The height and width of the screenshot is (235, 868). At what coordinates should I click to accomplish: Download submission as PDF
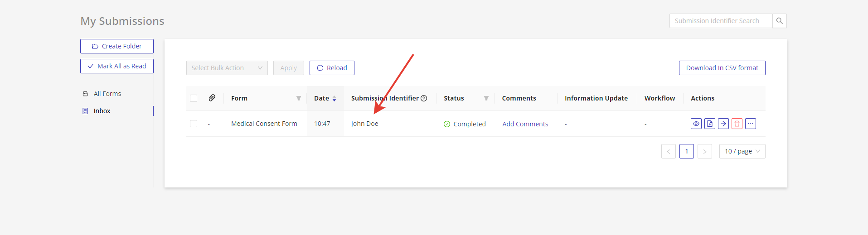[710, 124]
